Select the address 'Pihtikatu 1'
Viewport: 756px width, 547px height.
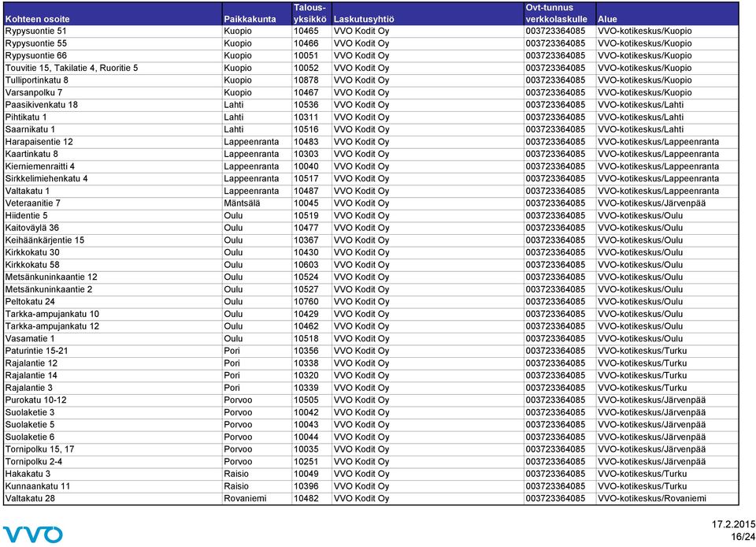click(x=26, y=117)
